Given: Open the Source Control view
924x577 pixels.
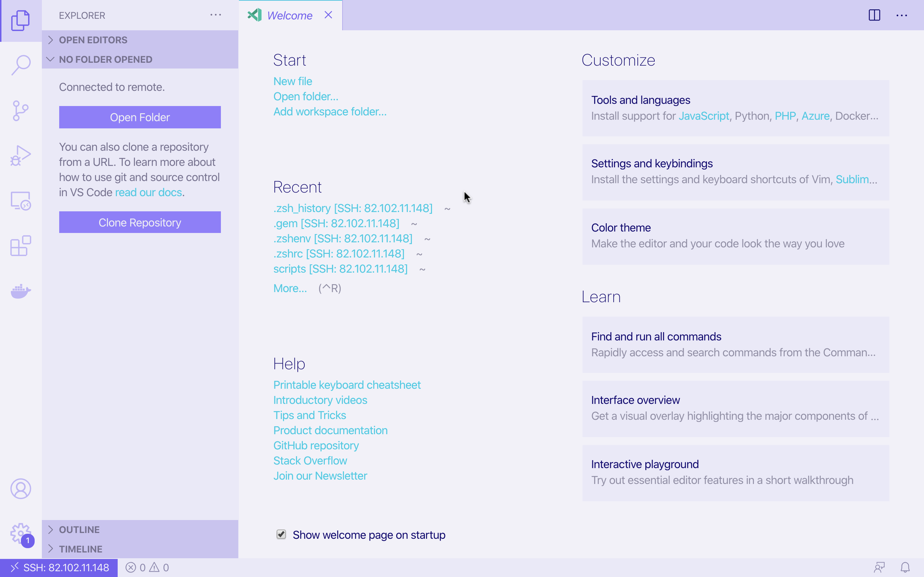Looking at the screenshot, I should coord(21,111).
